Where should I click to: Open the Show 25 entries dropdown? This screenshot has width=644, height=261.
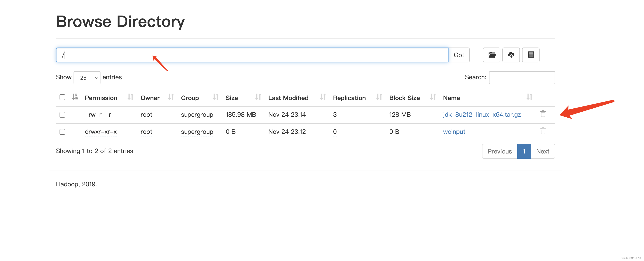[x=87, y=78]
